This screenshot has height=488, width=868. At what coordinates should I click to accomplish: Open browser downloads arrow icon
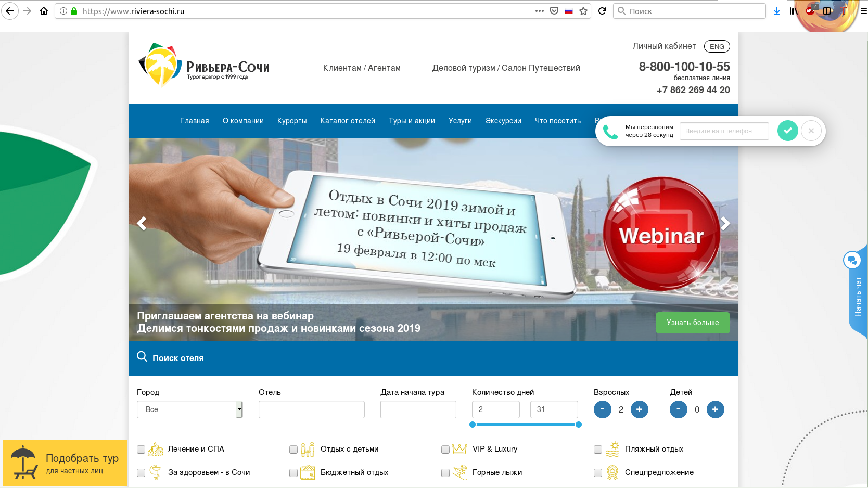777,11
